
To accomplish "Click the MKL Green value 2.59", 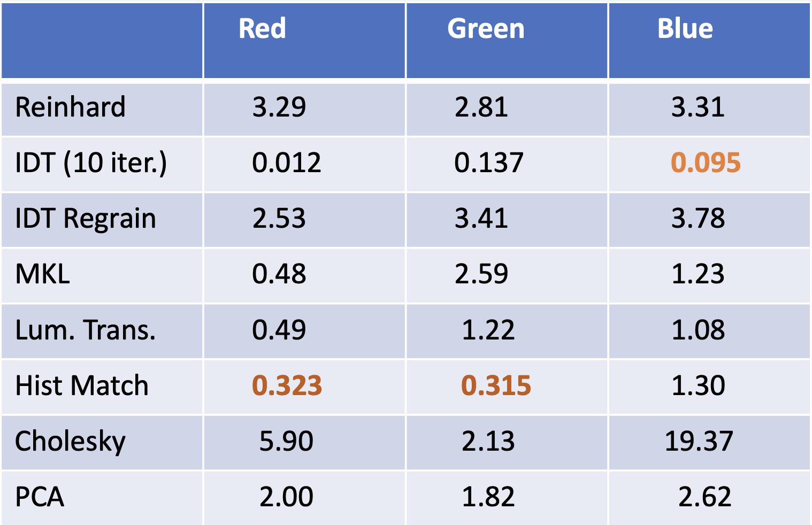I will (x=481, y=274).
